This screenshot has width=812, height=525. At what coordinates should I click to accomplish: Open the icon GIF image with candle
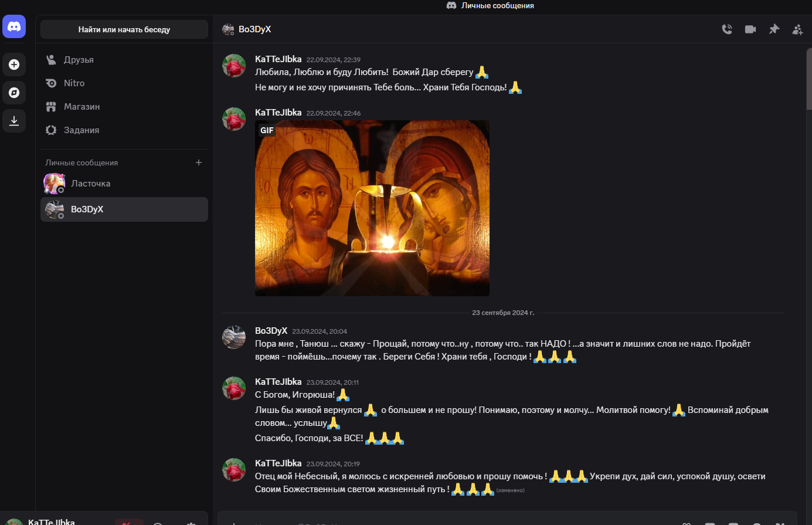pos(372,208)
